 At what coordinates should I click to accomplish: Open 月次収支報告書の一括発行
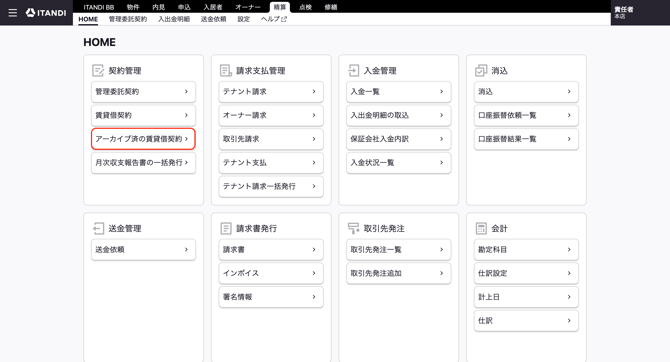(x=144, y=163)
